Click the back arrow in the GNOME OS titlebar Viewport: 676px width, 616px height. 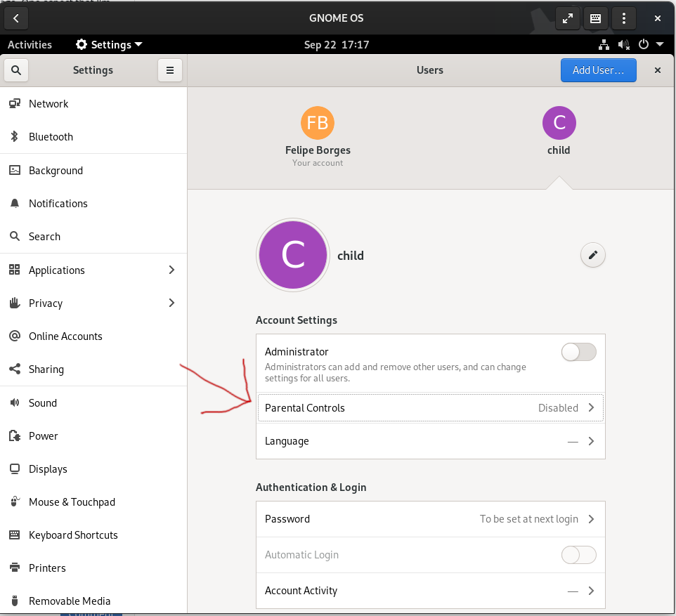point(16,18)
